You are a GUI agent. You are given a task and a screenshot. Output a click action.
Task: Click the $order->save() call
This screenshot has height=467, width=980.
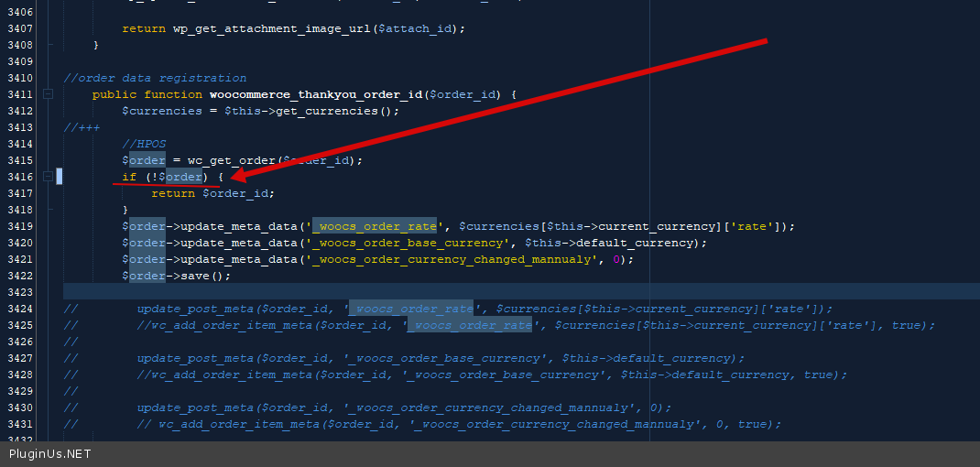point(177,276)
